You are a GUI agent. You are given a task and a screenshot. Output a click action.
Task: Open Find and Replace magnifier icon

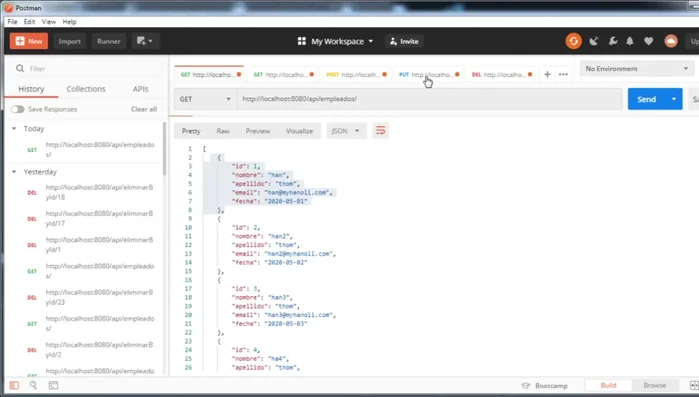[33, 385]
